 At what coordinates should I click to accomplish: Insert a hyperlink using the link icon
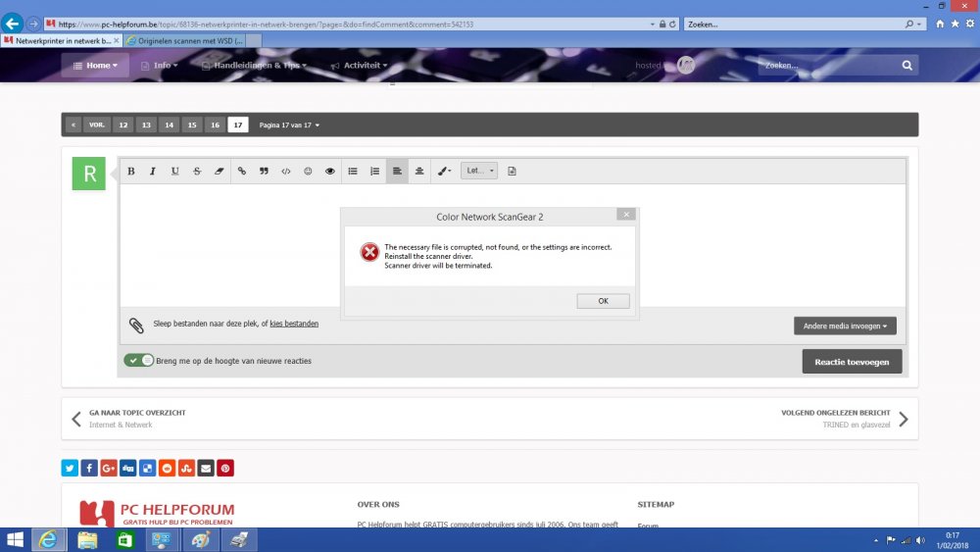(x=242, y=172)
